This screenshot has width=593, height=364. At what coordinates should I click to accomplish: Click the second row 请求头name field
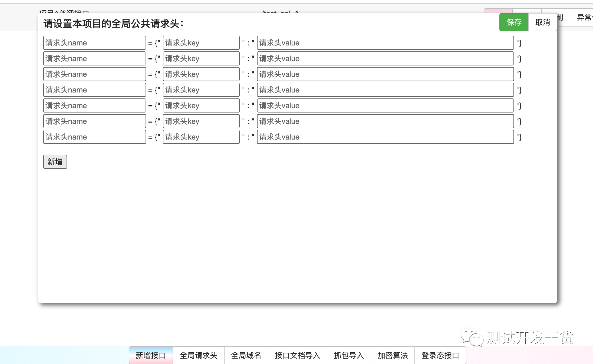click(95, 58)
